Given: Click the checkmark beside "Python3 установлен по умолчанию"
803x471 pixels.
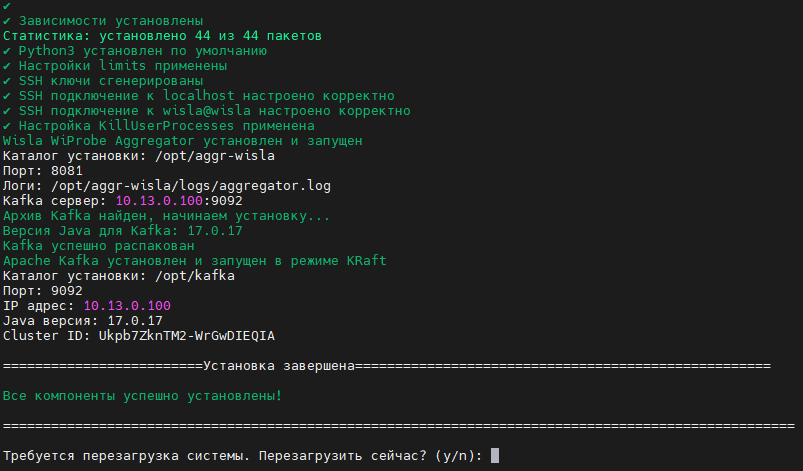Looking at the screenshot, I should [x=7, y=51].
